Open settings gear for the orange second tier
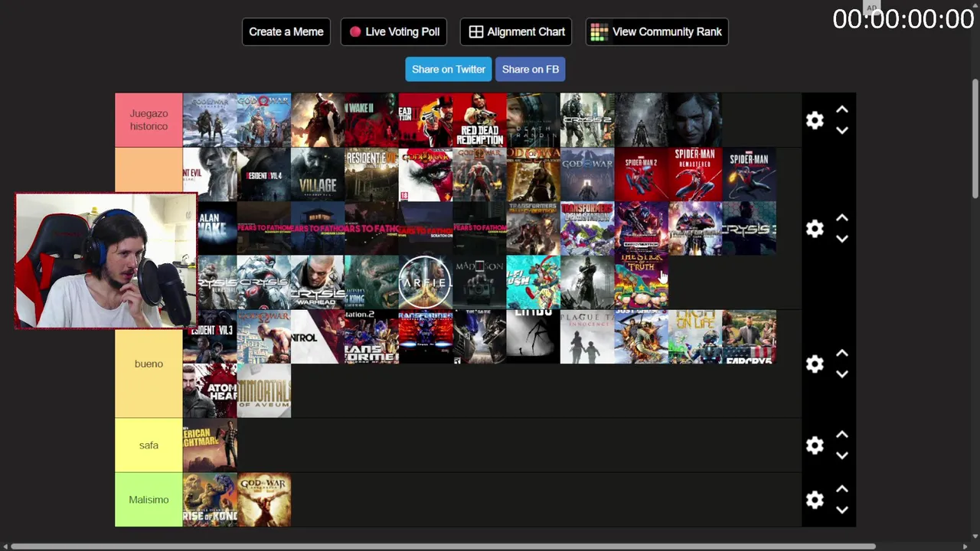 (x=815, y=229)
